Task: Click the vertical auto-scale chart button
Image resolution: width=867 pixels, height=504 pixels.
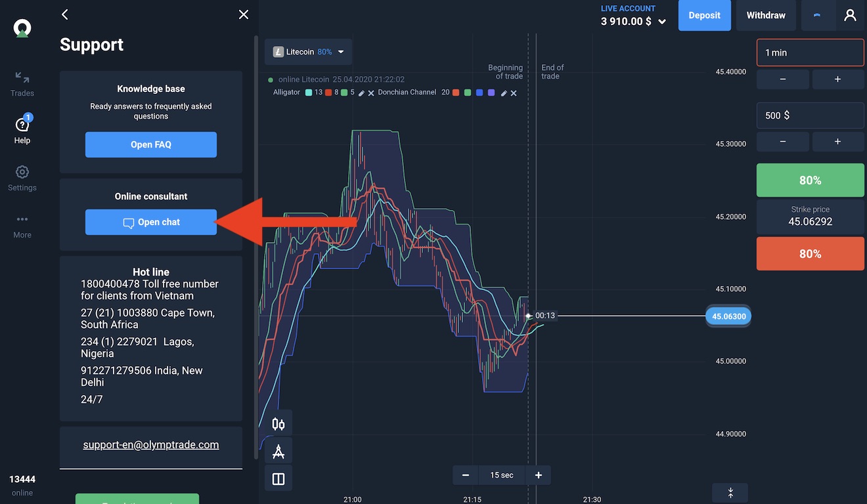Action: coord(730,493)
